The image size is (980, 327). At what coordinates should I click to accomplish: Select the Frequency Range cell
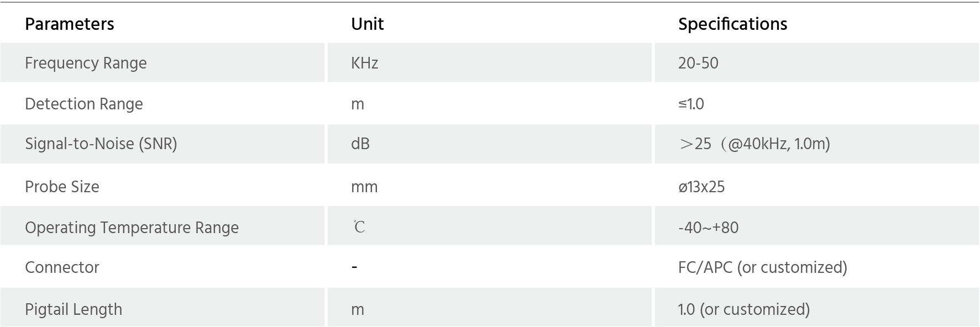click(163, 62)
